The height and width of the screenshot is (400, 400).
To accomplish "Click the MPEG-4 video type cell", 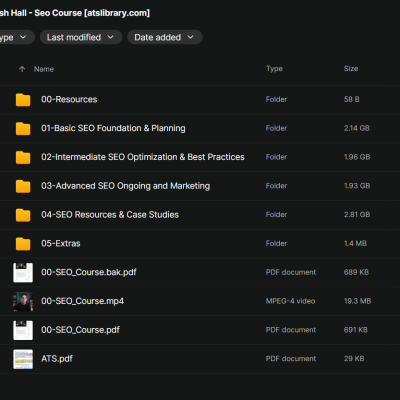I will coord(290,301).
